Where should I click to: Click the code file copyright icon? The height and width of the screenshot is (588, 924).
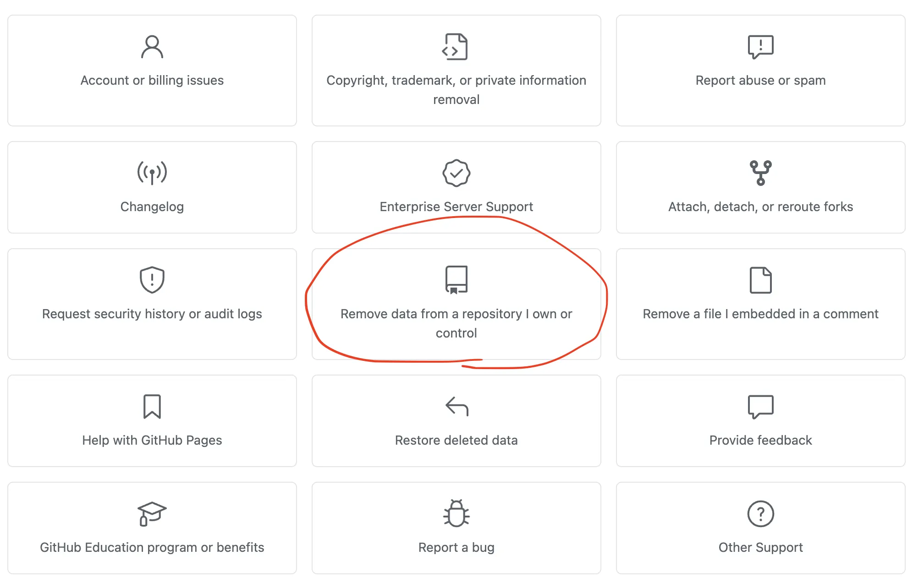tap(455, 47)
